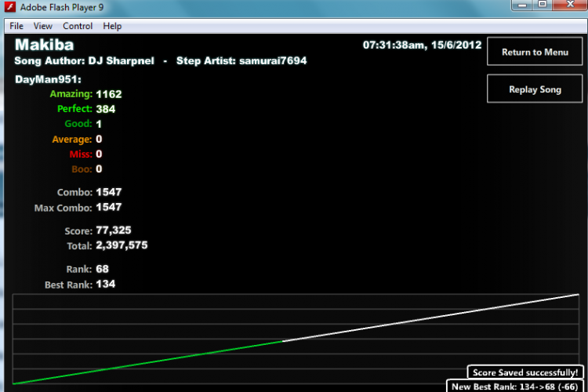Click the Score value 77,325
This screenshot has width=588, height=392.
click(113, 230)
